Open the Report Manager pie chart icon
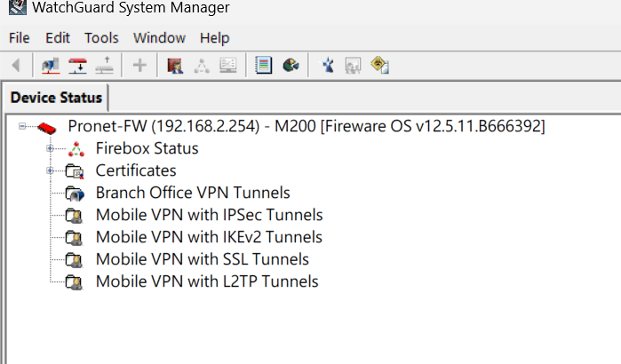The height and width of the screenshot is (364, 621). 291,66
